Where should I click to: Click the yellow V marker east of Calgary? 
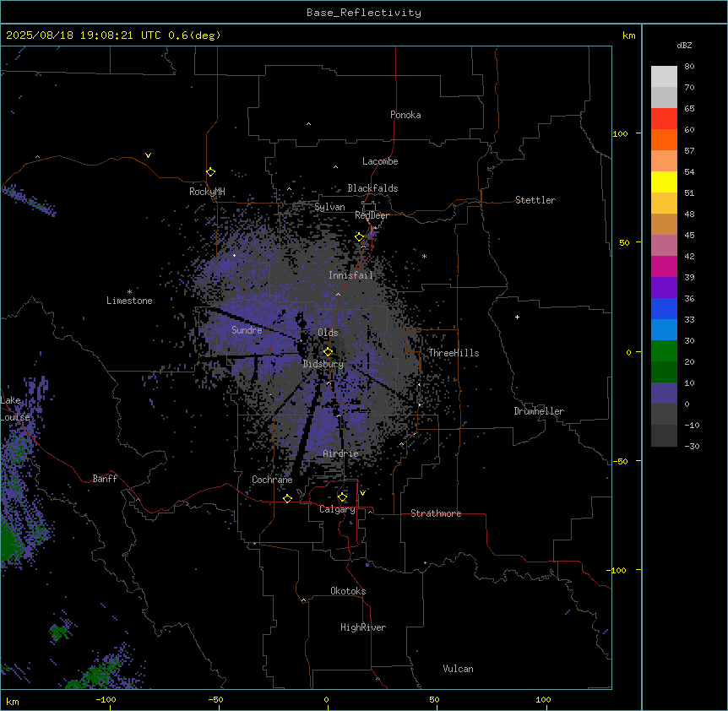coord(362,493)
